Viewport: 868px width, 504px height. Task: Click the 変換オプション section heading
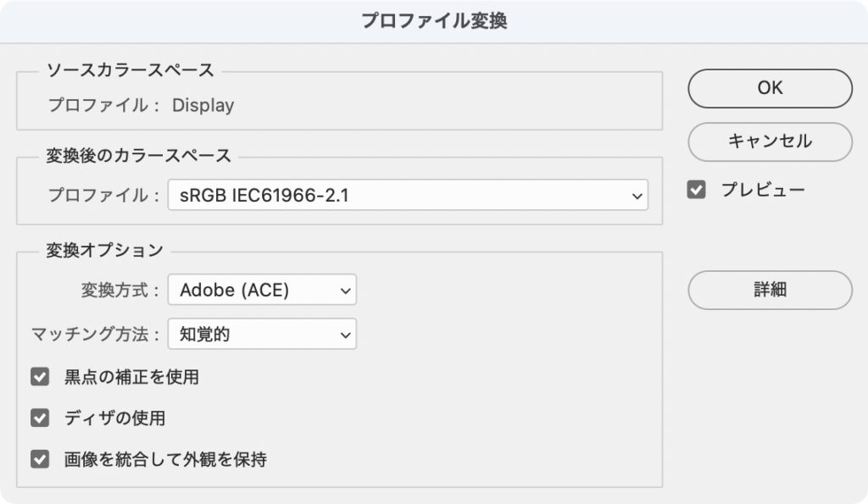coord(103,250)
